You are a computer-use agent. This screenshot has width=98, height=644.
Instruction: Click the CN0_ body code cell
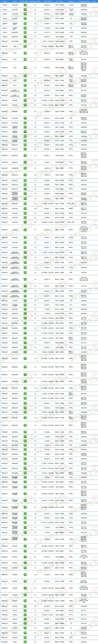click(x=71, y=637)
